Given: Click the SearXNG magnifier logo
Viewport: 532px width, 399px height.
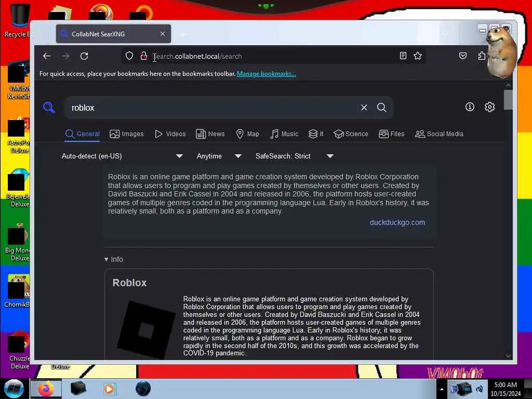Looking at the screenshot, I should tap(49, 108).
